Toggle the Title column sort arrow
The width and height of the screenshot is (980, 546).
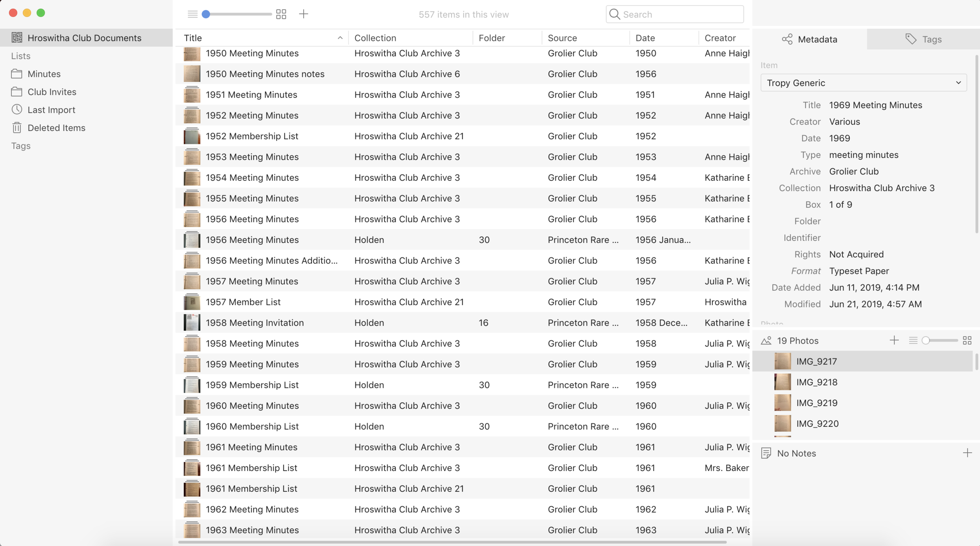(340, 38)
